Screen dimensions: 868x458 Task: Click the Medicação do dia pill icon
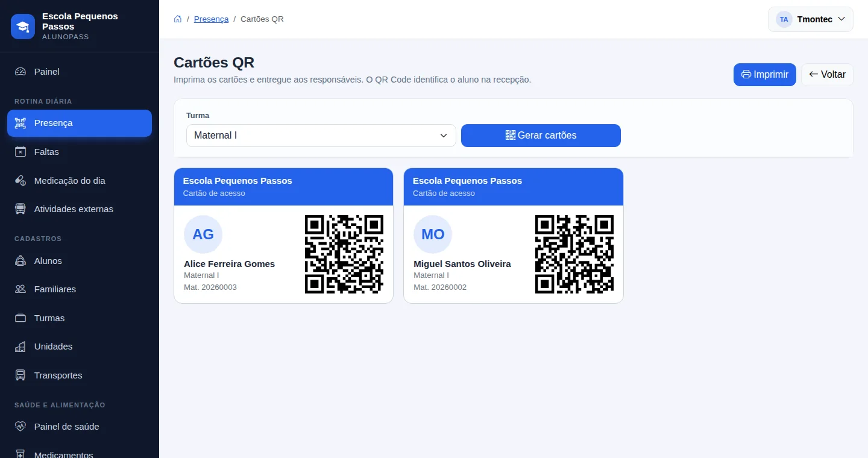[x=20, y=181]
